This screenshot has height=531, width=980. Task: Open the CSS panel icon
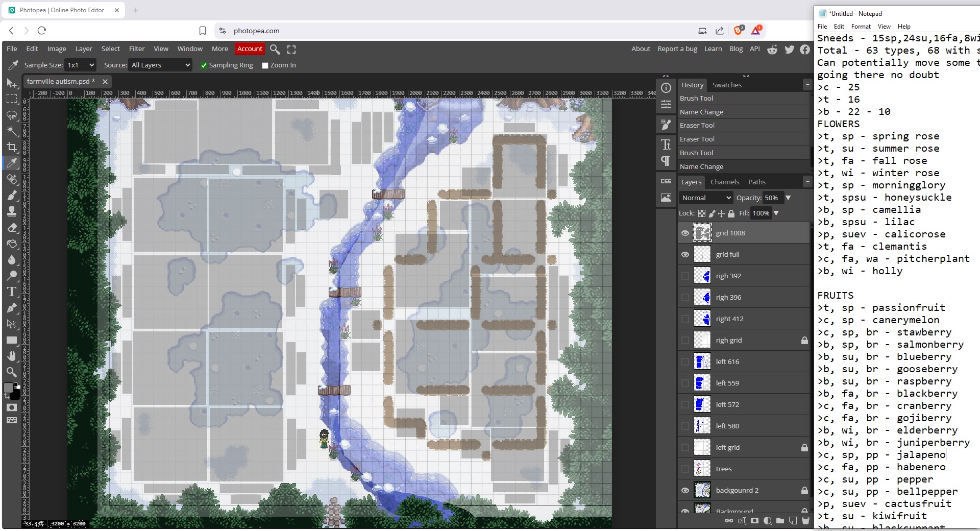coord(666,181)
